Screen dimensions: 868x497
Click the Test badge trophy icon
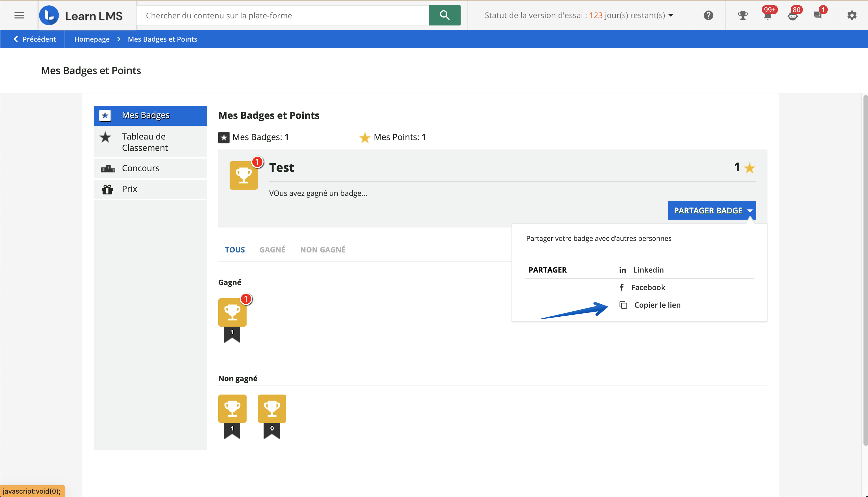[243, 175]
